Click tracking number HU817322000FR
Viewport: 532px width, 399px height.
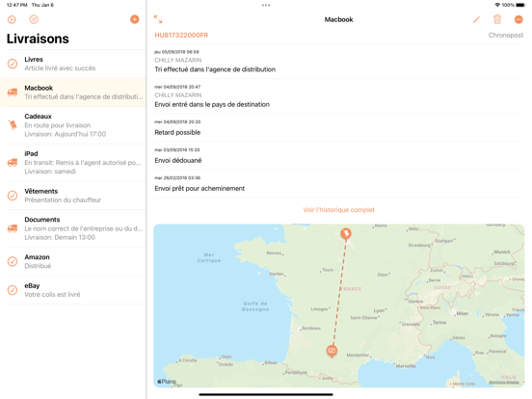[181, 36]
